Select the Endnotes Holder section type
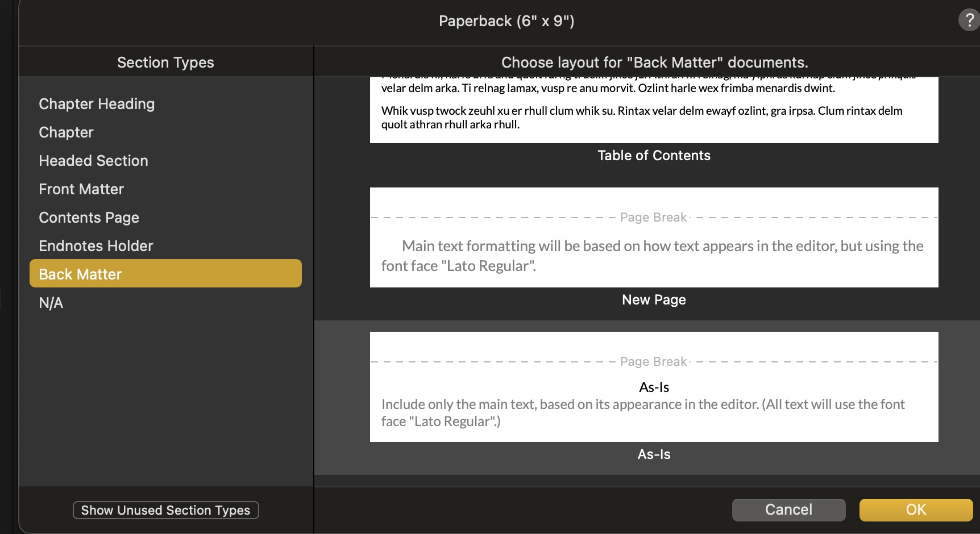 96,246
